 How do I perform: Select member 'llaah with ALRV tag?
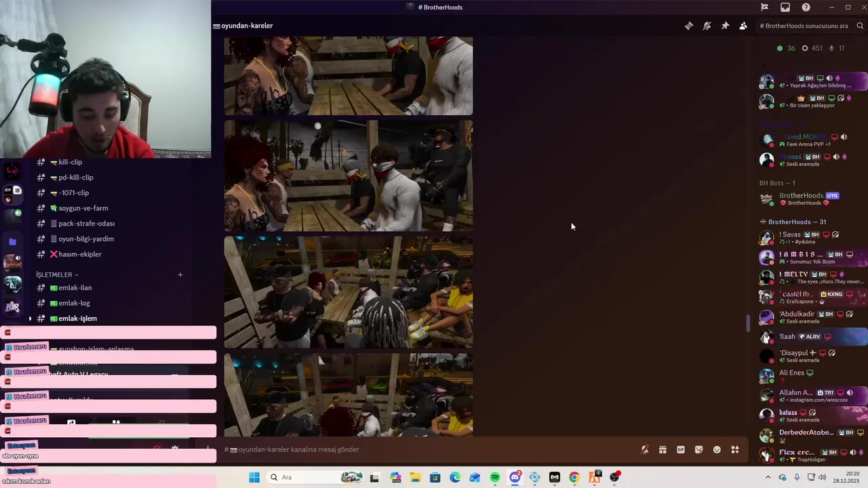point(812,337)
